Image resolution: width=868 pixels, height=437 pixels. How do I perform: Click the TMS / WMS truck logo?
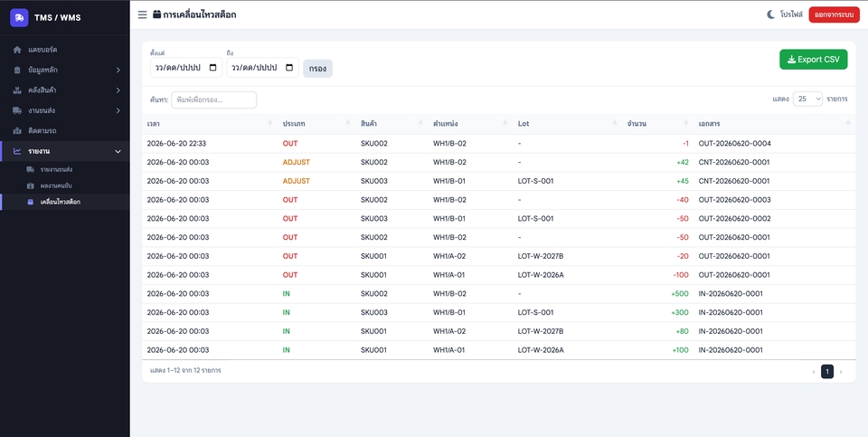19,18
